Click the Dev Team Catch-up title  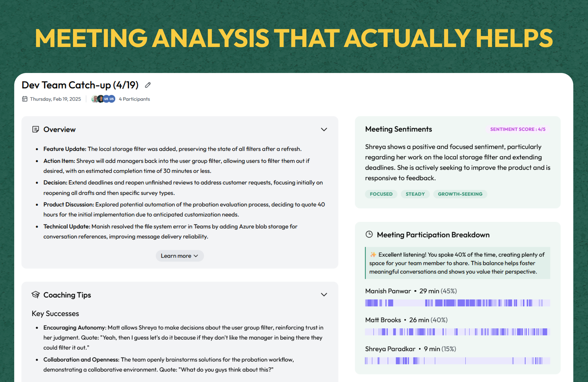tap(80, 85)
